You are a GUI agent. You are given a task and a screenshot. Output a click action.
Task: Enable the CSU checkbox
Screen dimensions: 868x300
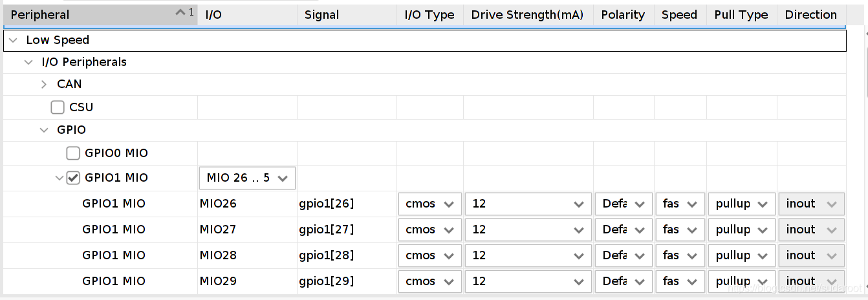pos(58,107)
